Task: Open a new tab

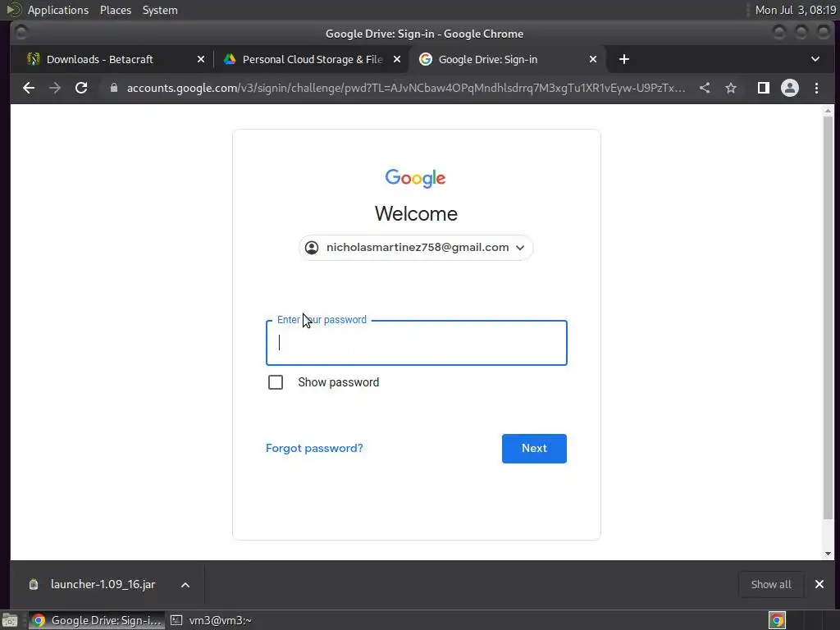Action: tap(624, 59)
